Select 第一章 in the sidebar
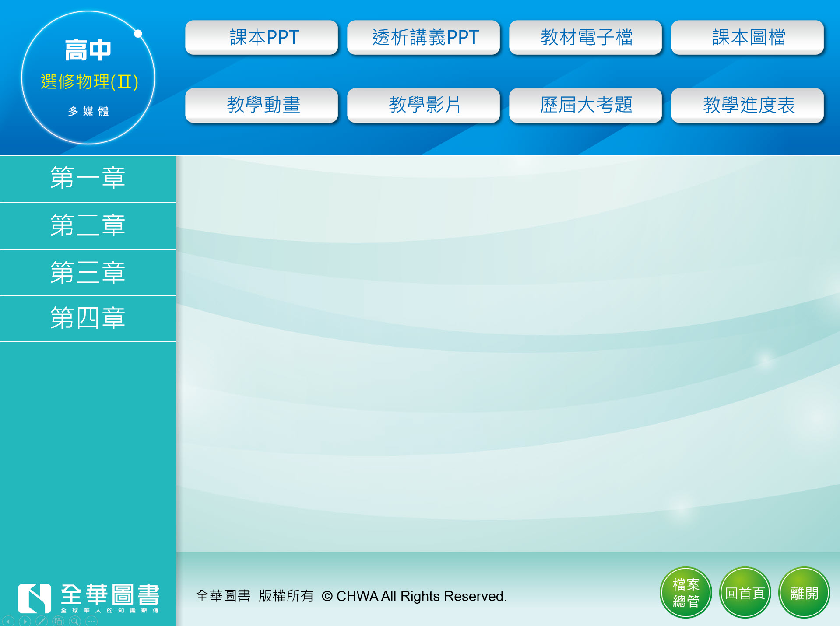The height and width of the screenshot is (626, 840). [x=88, y=179]
